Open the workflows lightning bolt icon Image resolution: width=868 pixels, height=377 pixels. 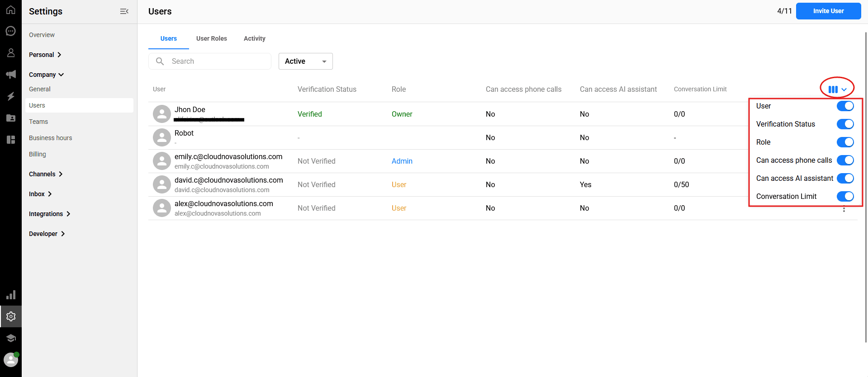11,96
